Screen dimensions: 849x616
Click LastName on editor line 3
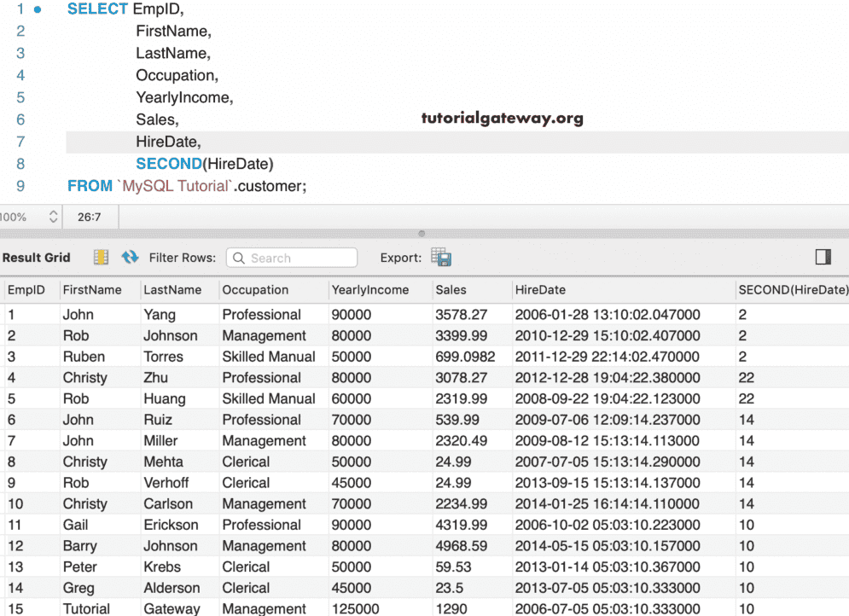pos(172,53)
